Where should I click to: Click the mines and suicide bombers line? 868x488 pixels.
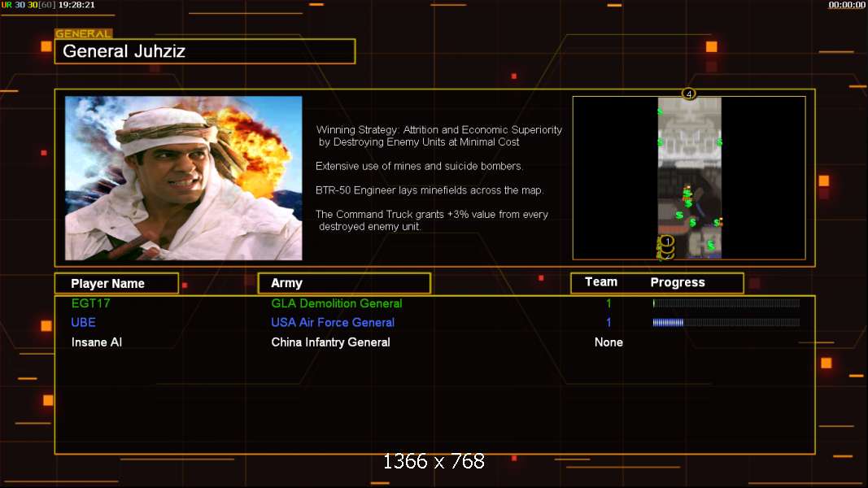[x=419, y=166]
